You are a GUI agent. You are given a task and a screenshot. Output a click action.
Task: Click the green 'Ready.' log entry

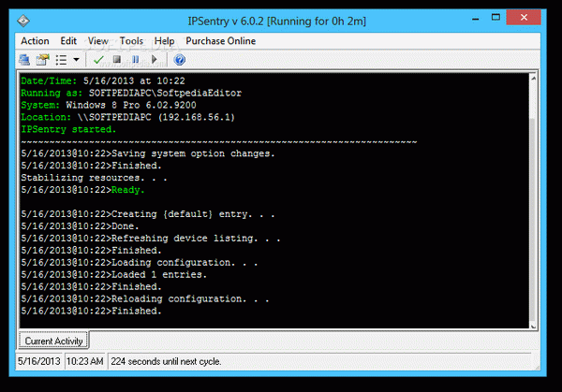tap(128, 190)
